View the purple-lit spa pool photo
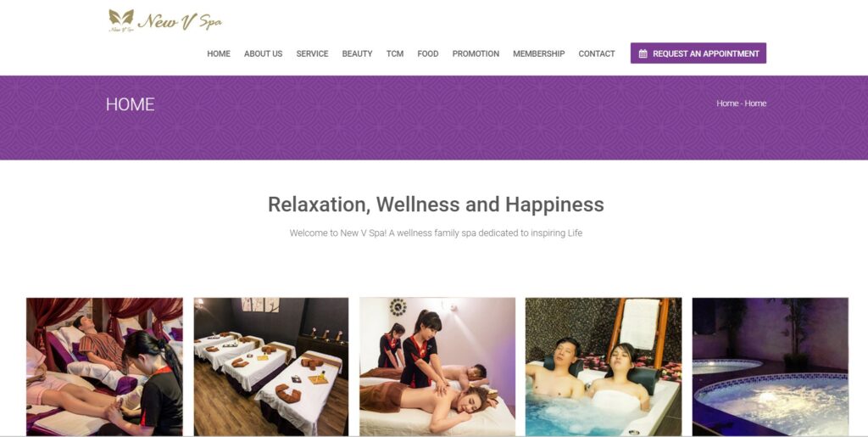The height and width of the screenshot is (437, 868). (770, 367)
